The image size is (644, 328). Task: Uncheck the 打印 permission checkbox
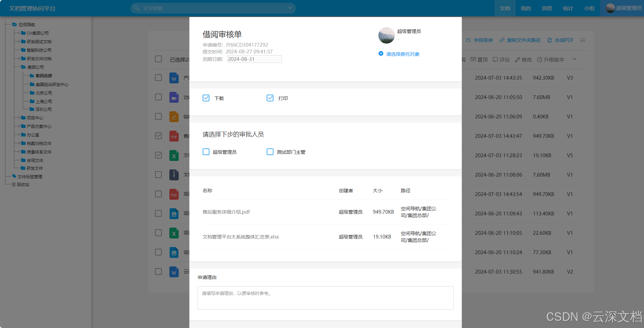point(270,98)
